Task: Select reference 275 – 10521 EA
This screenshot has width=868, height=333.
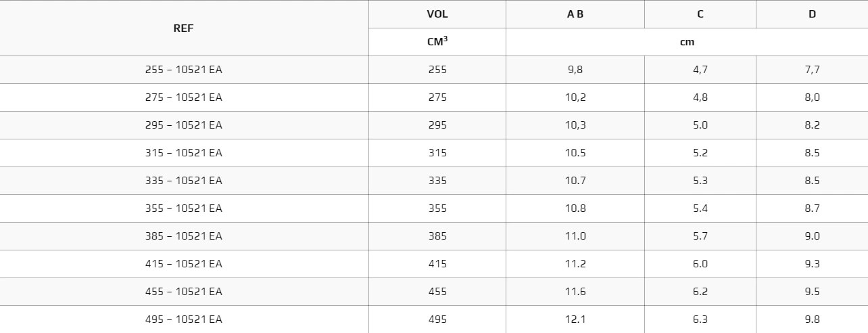Action: click(x=184, y=97)
